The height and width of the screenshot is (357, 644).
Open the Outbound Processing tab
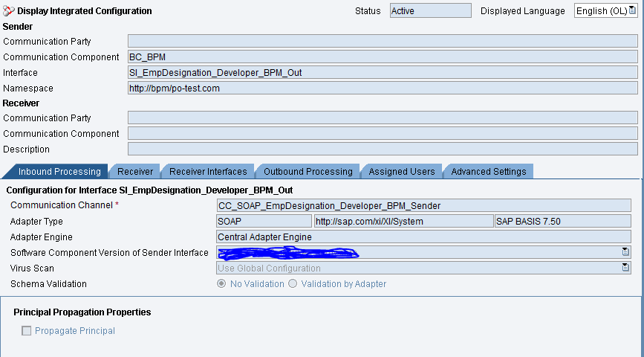coord(308,172)
